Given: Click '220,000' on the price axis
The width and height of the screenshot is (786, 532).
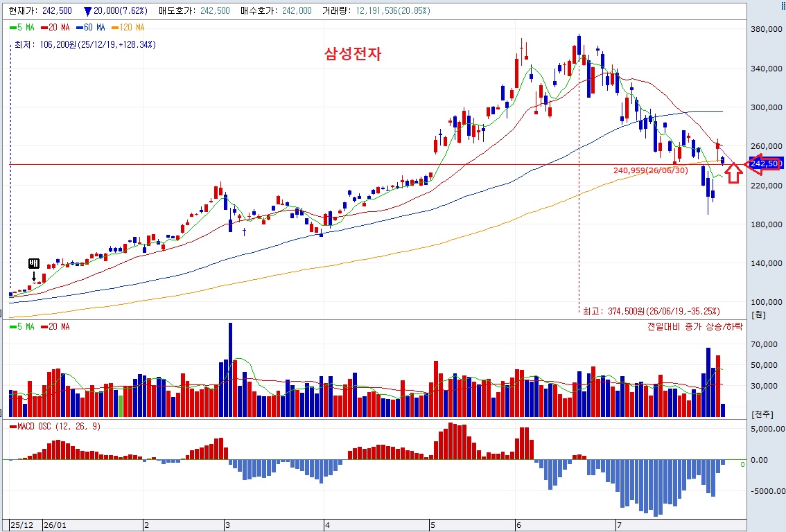Looking at the screenshot, I should point(767,186).
